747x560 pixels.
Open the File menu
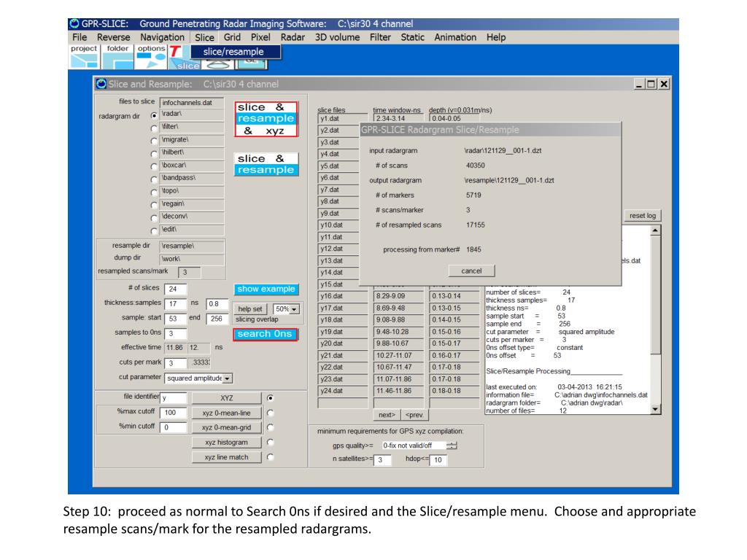80,37
